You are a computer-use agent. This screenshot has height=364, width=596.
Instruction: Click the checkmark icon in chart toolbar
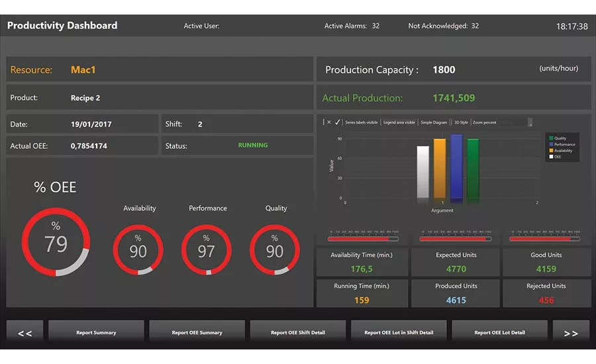[x=338, y=122]
